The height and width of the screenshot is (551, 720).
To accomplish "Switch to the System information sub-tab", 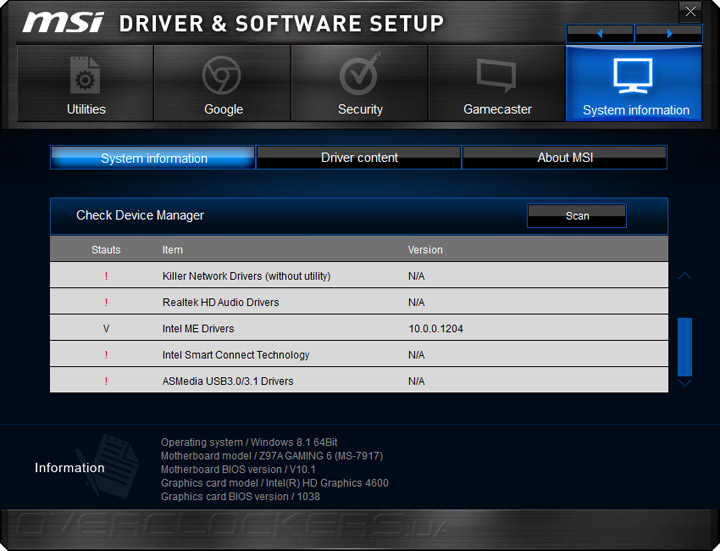I will pos(153,158).
